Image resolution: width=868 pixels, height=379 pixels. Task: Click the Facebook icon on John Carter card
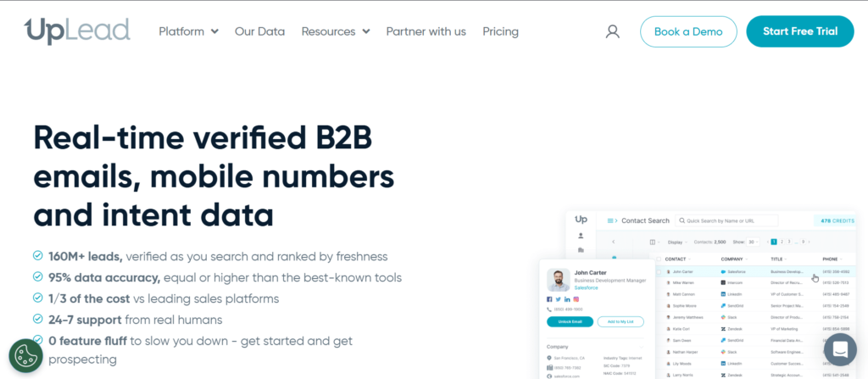pos(549,299)
